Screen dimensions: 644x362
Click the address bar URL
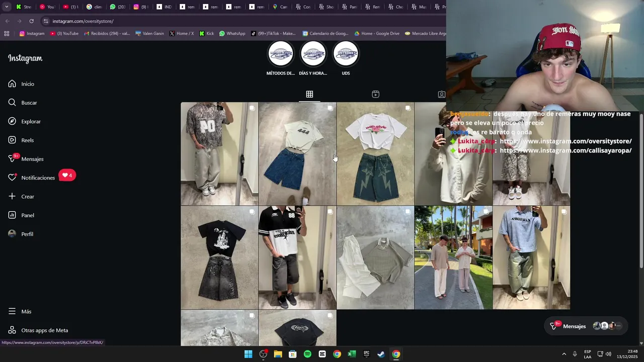[83, 21]
